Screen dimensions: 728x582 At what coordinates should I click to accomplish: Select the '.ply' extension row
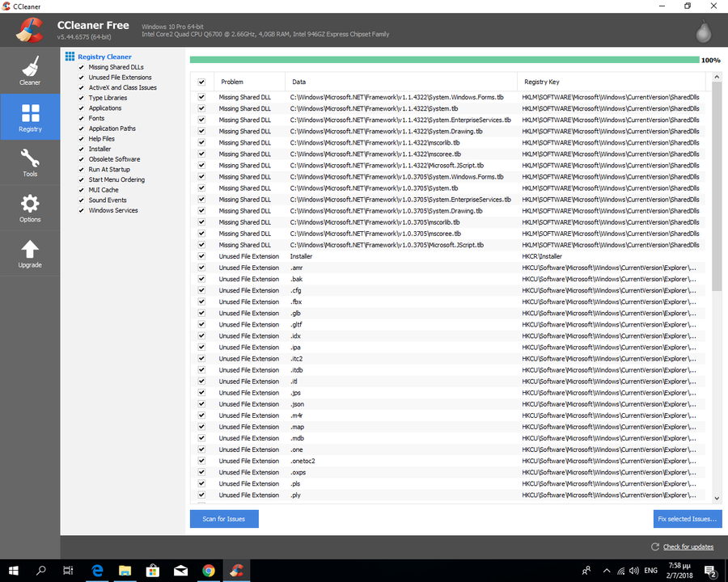click(447, 496)
